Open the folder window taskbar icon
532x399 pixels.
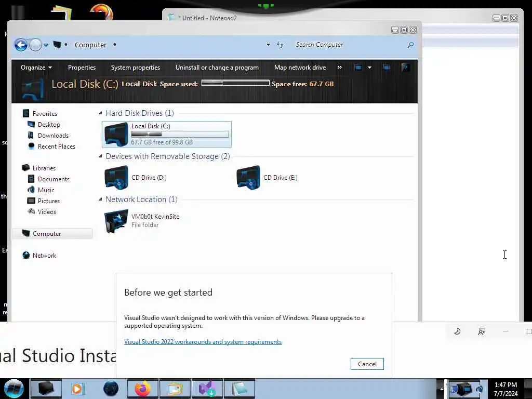(x=175, y=389)
